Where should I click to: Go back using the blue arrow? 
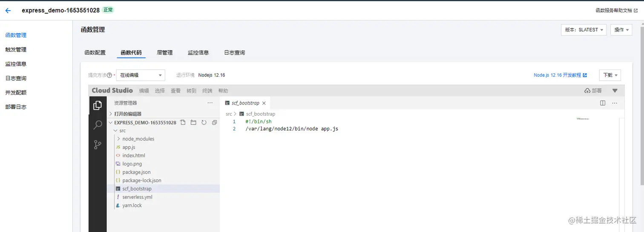point(8,11)
